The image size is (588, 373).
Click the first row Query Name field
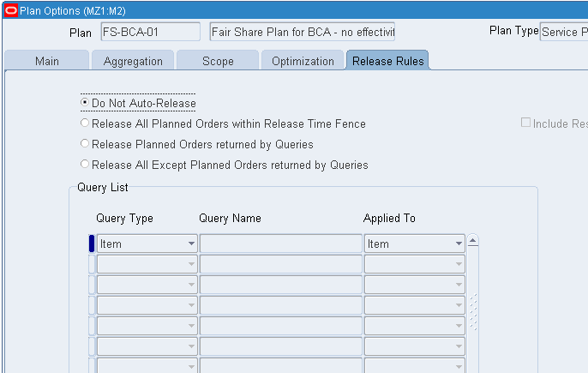pos(281,244)
